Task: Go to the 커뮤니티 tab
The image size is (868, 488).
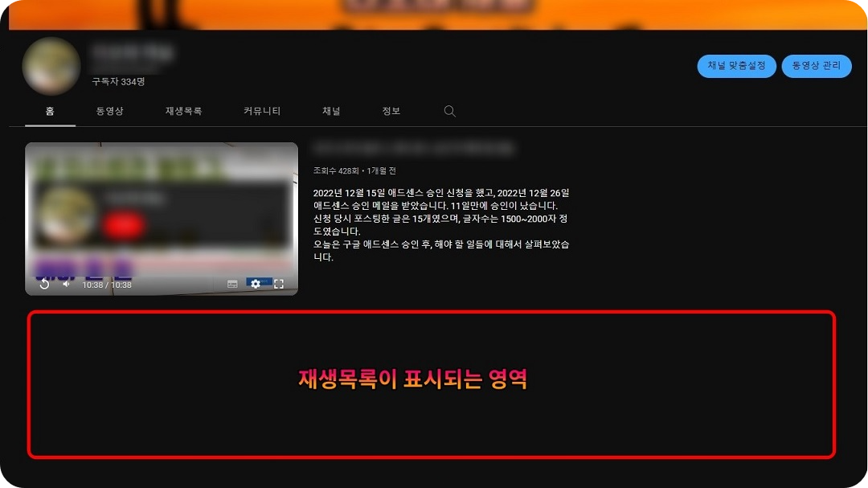Action: 262,111
